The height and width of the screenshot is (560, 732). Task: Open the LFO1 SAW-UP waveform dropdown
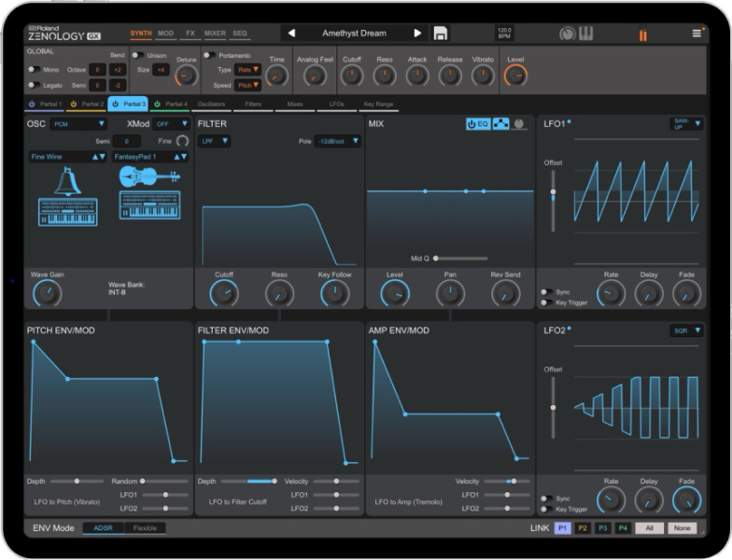tap(686, 123)
